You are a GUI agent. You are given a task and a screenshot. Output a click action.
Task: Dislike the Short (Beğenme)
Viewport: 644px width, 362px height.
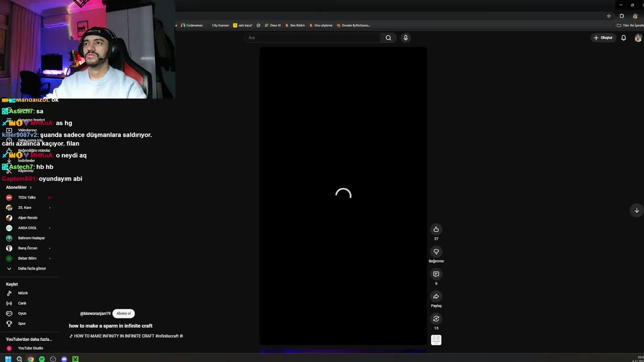coord(436,251)
